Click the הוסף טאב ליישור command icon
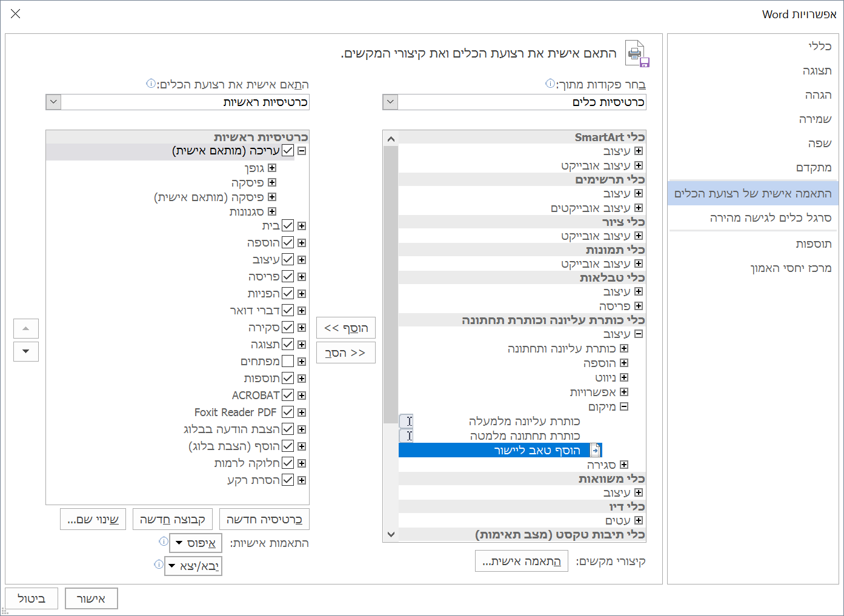 (x=596, y=450)
